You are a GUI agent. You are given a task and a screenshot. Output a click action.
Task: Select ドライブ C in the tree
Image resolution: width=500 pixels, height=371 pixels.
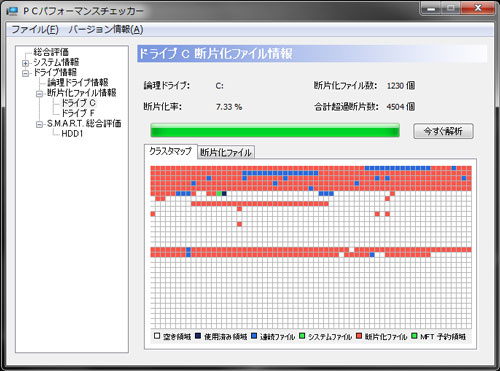(79, 103)
